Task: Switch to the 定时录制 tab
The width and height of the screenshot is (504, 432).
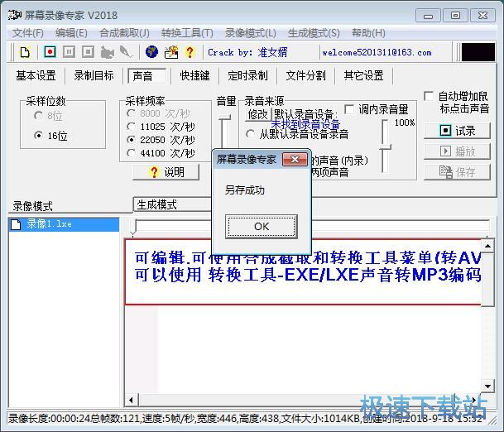Action: 247,76
